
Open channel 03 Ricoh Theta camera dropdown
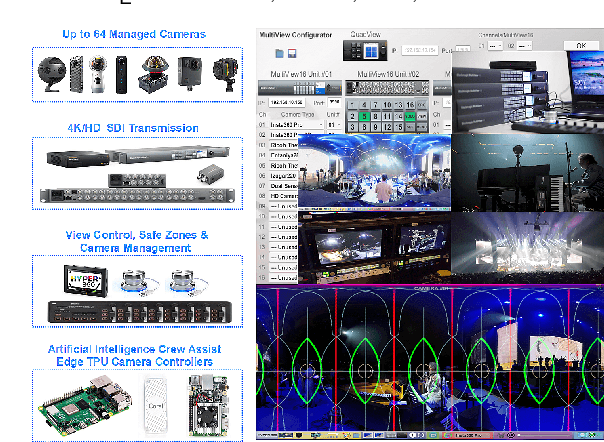pos(283,145)
